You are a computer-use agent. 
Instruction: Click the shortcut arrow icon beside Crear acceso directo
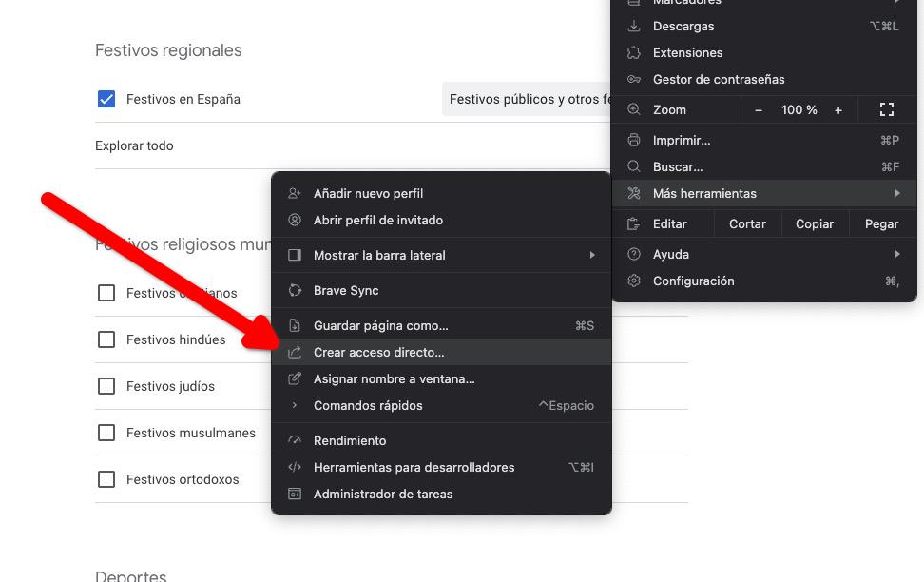pyautogui.click(x=295, y=352)
